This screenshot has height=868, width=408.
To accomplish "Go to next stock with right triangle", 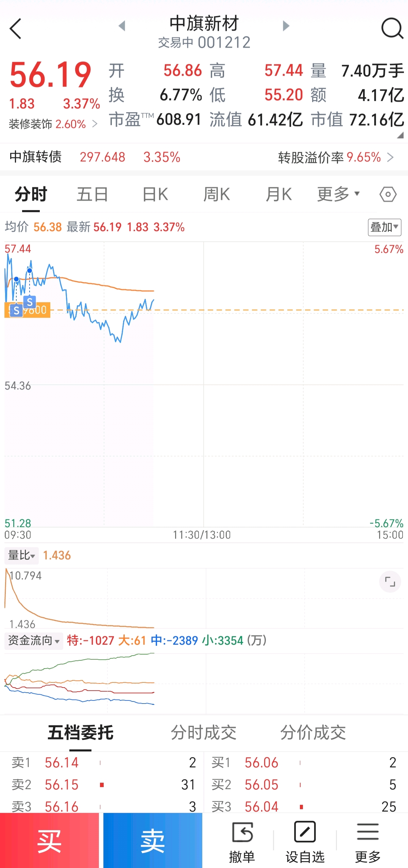I will (286, 26).
